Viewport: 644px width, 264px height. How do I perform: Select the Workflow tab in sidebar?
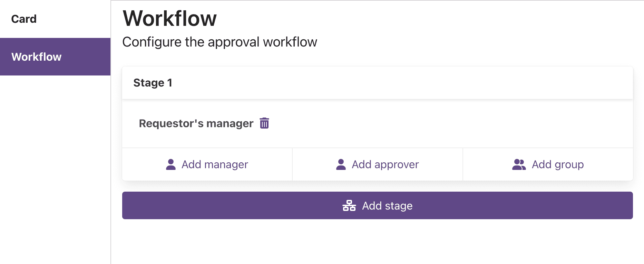point(37,57)
